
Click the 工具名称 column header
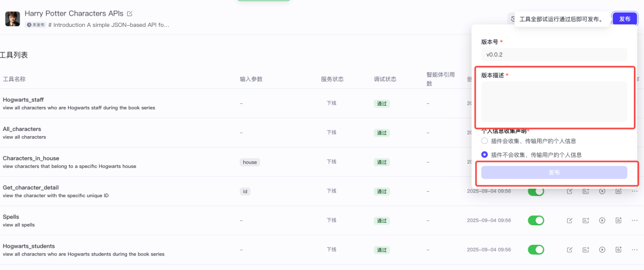[x=14, y=79]
